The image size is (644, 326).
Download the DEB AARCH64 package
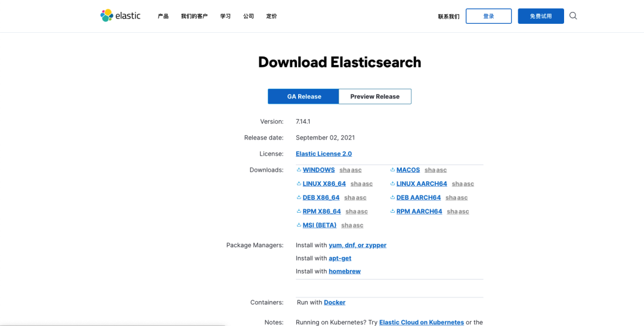[419, 197]
